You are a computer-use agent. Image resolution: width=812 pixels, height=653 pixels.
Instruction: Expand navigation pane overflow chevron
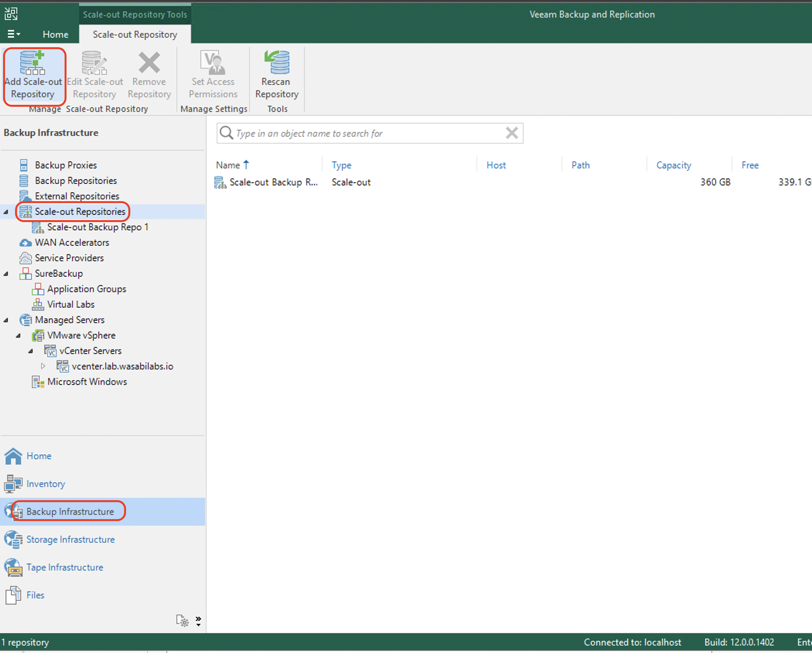pyautogui.click(x=198, y=621)
